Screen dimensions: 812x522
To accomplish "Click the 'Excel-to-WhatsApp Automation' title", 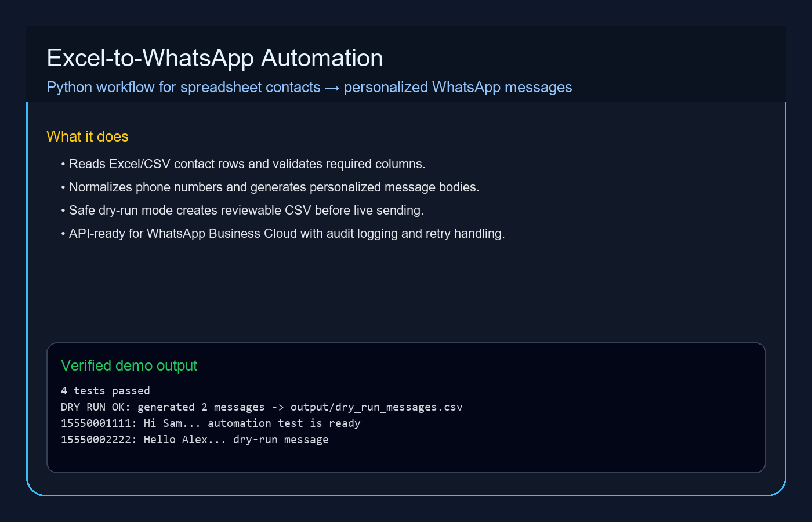I will pyautogui.click(x=215, y=58).
